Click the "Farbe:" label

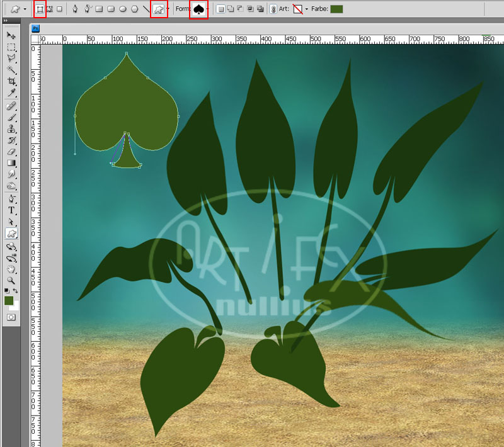[319, 9]
